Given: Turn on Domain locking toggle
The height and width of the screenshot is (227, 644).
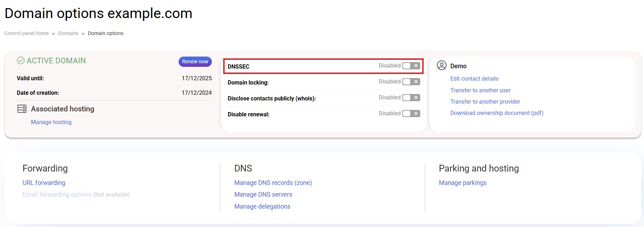Looking at the screenshot, I should click(x=411, y=82).
